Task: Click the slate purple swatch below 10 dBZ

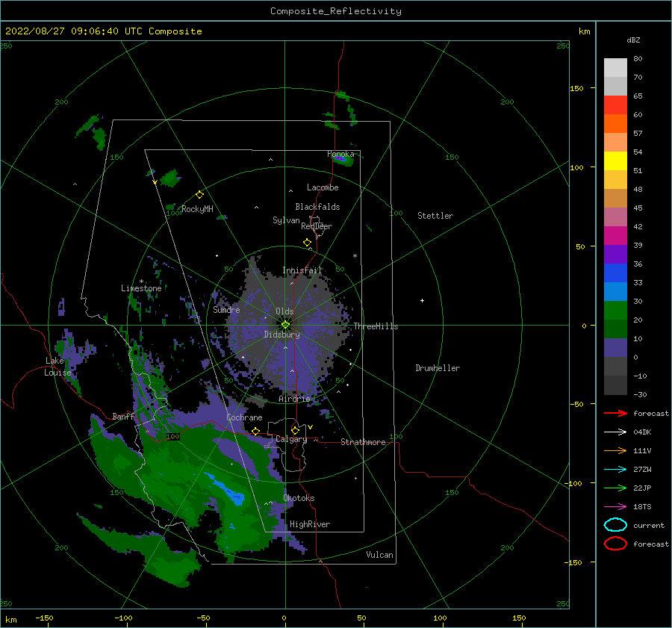Action: [x=615, y=347]
